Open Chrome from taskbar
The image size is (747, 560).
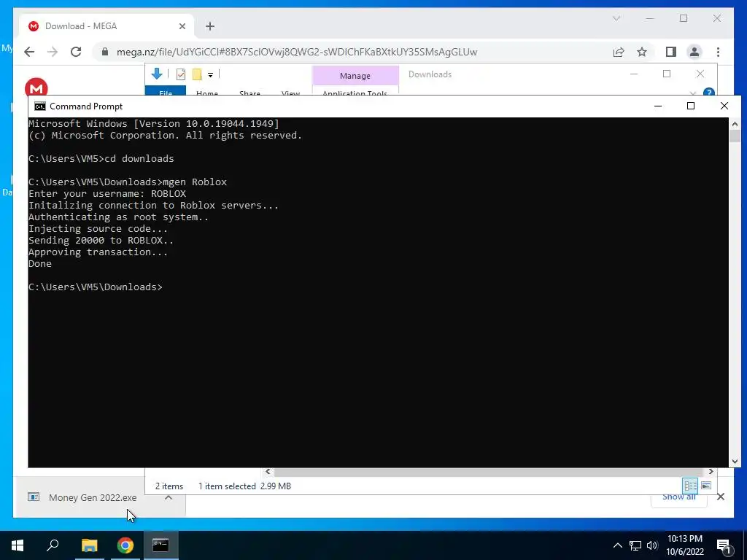[125, 545]
